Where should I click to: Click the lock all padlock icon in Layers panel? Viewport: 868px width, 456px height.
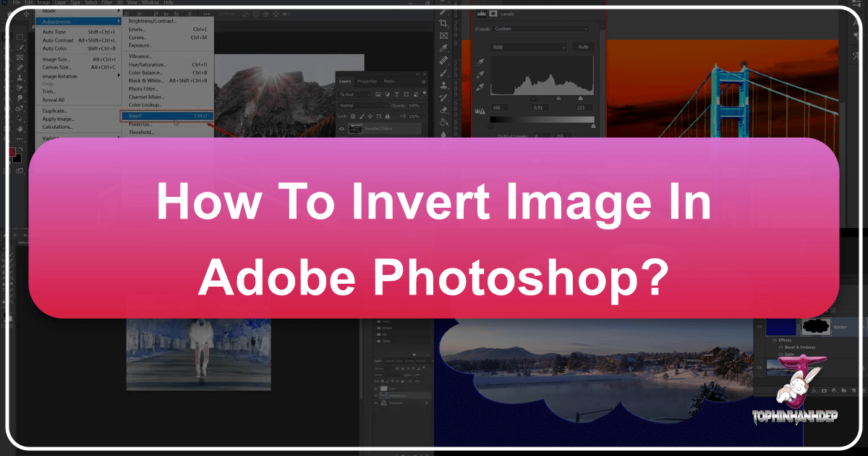tap(388, 117)
